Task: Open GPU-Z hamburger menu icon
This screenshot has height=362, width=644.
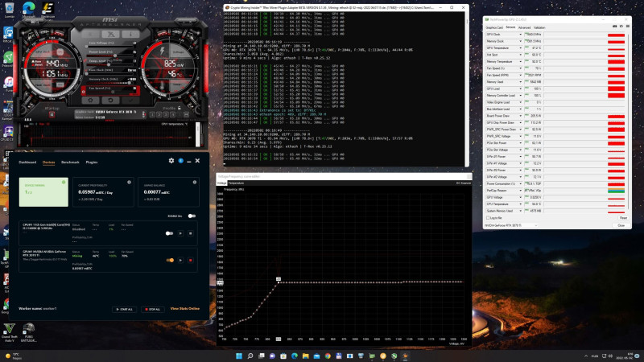Action: [628, 27]
